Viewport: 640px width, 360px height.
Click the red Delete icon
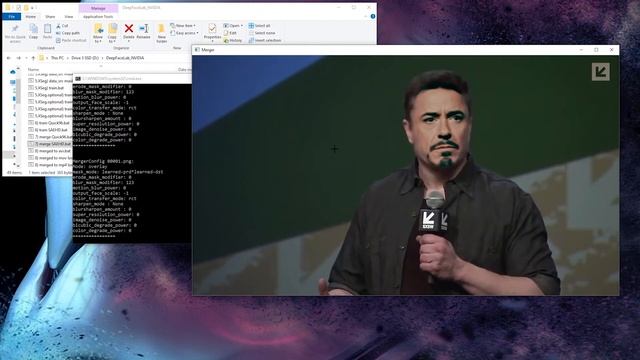tap(129, 28)
